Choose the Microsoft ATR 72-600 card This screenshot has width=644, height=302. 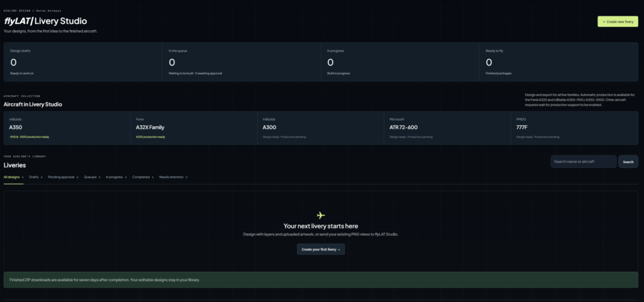pyautogui.click(x=447, y=128)
